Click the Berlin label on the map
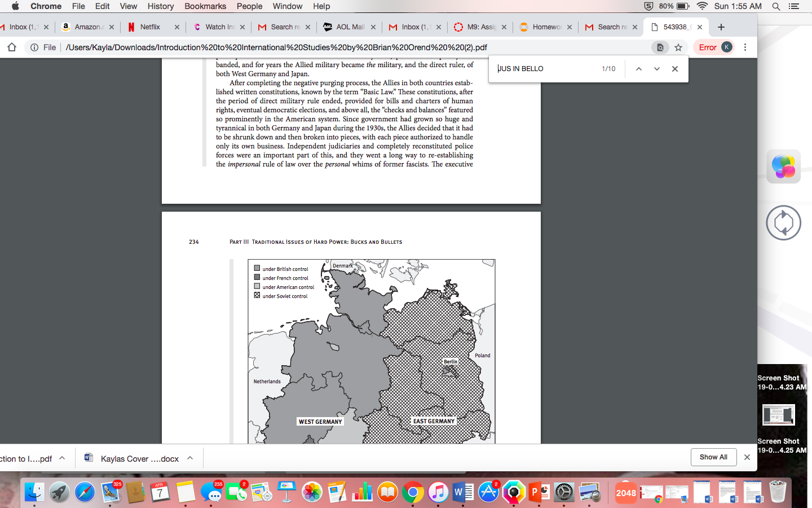The height and width of the screenshot is (508, 812). pos(451,362)
